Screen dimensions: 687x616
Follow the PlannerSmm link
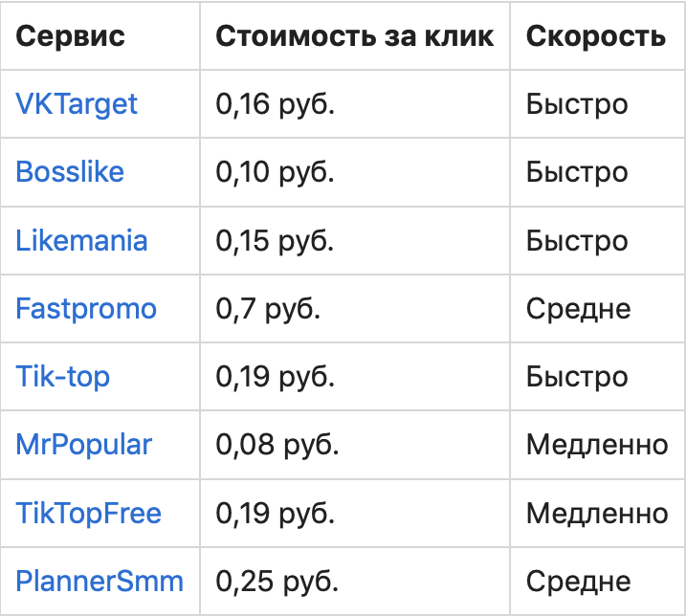[100, 581]
